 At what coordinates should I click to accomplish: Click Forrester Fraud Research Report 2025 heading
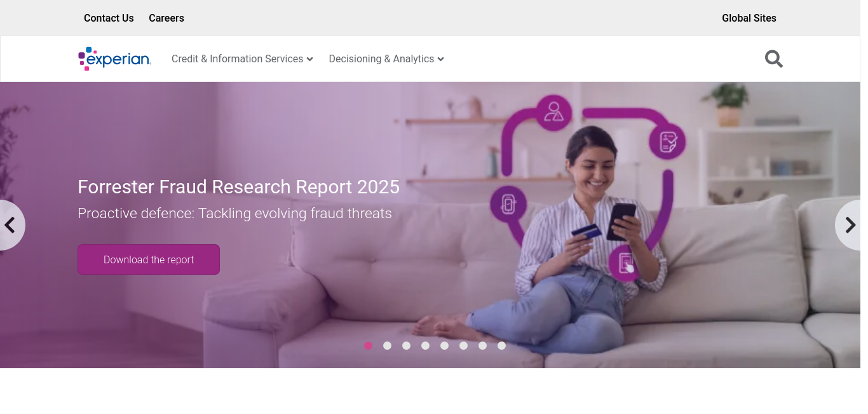238,187
